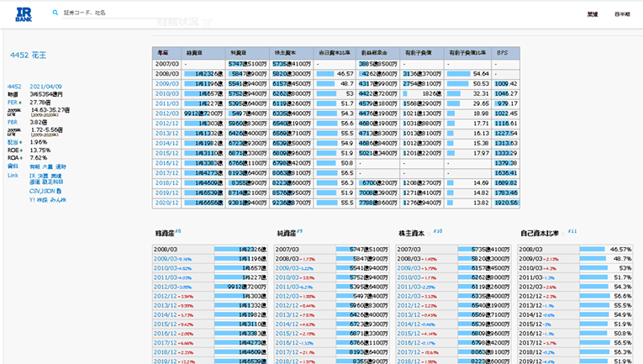The image size is (643, 364).
Task: Click the 自己資本比率 column header in main table
Action: [x=335, y=53]
